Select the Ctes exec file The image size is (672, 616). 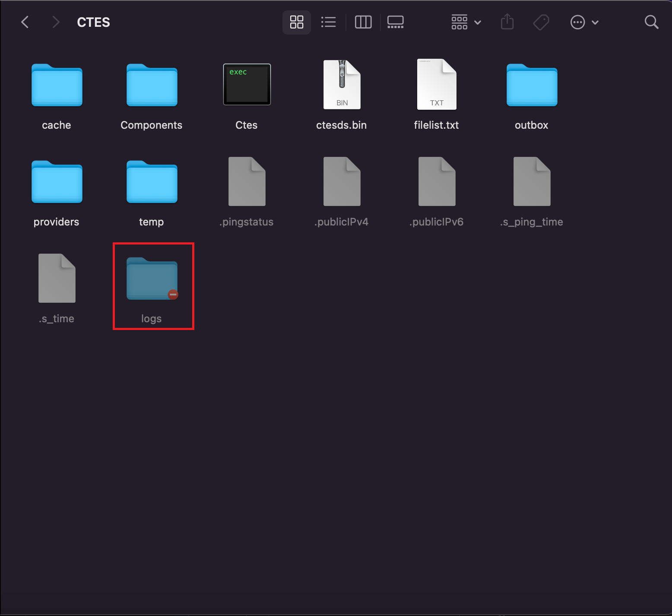[247, 85]
